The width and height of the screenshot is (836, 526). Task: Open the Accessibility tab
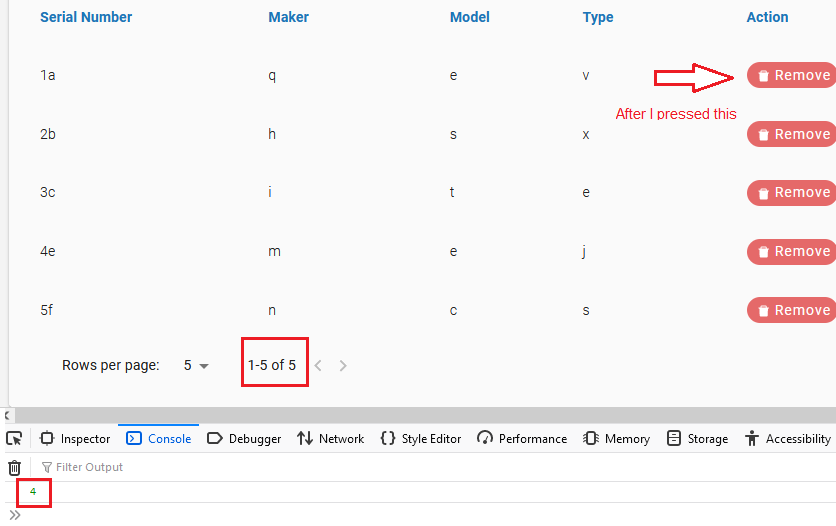click(x=788, y=439)
